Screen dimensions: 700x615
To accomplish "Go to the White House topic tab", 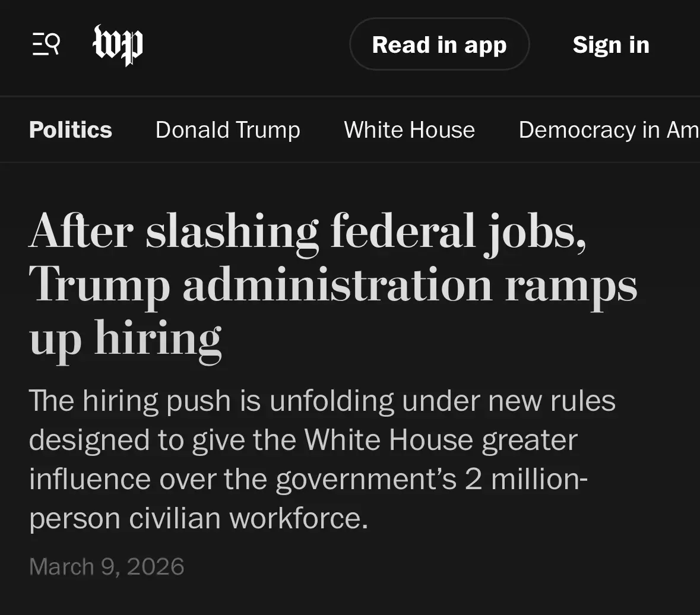I will (409, 130).
